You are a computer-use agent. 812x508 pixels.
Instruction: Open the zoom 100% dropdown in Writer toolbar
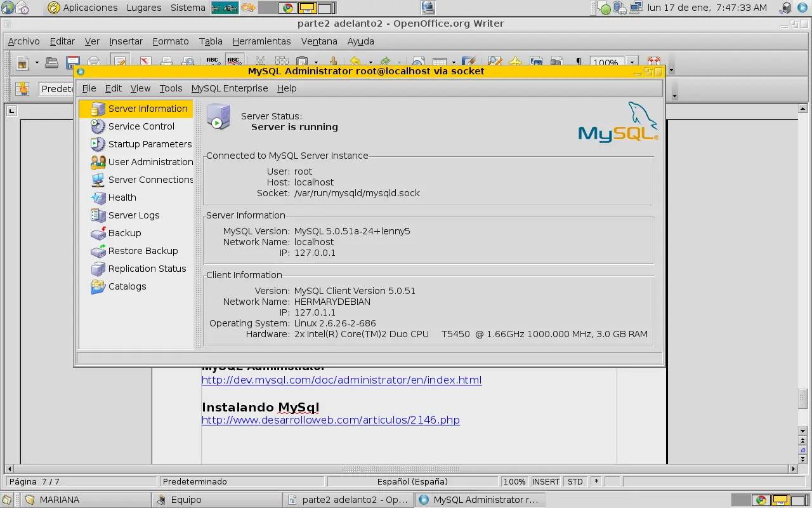[x=632, y=62]
